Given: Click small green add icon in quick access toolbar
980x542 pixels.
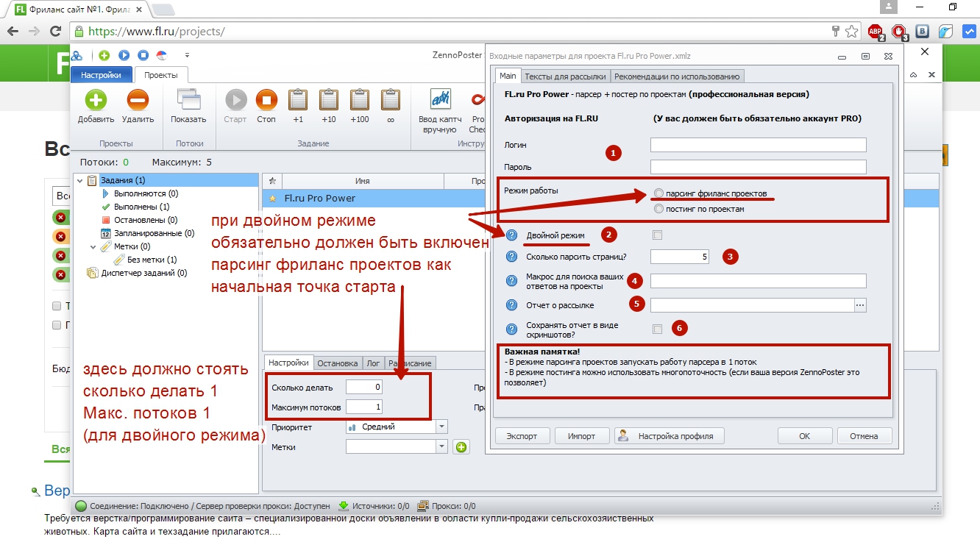Looking at the screenshot, I should tap(104, 55).
